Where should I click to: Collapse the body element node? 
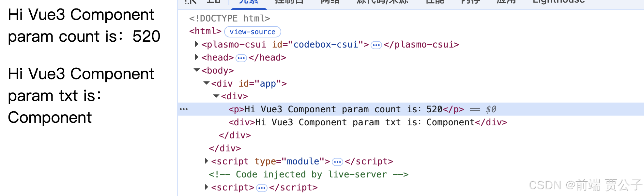coord(197,70)
